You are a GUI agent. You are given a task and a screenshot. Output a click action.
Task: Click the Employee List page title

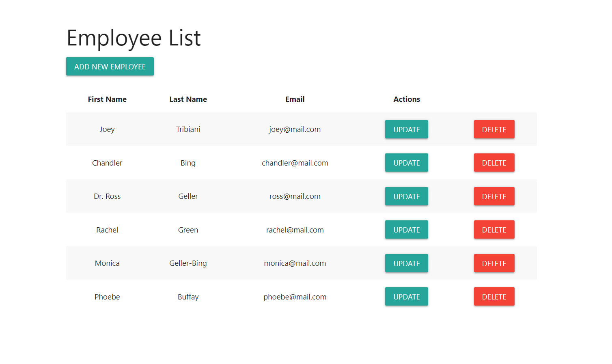[x=134, y=38]
